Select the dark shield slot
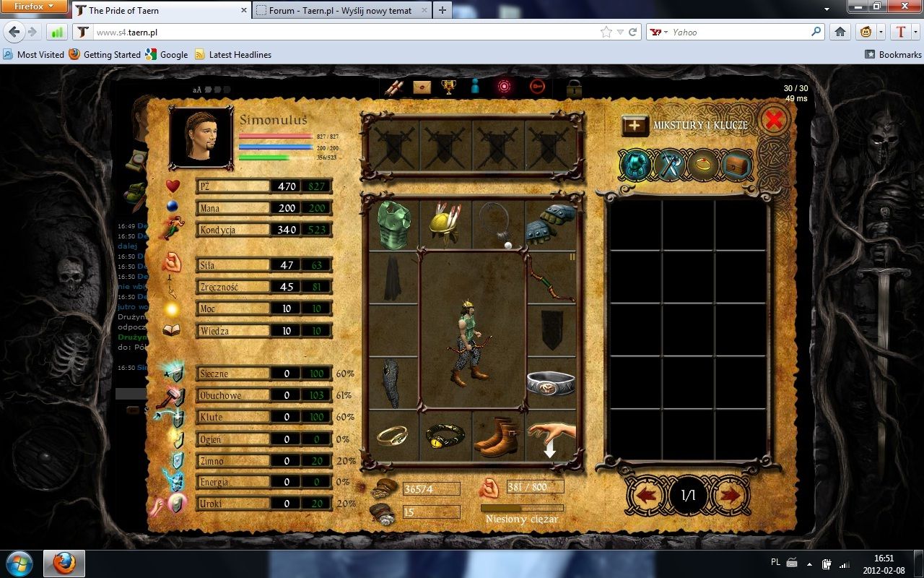This screenshot has height=578, width=924. pyautogui.click(x=552, y=330)
